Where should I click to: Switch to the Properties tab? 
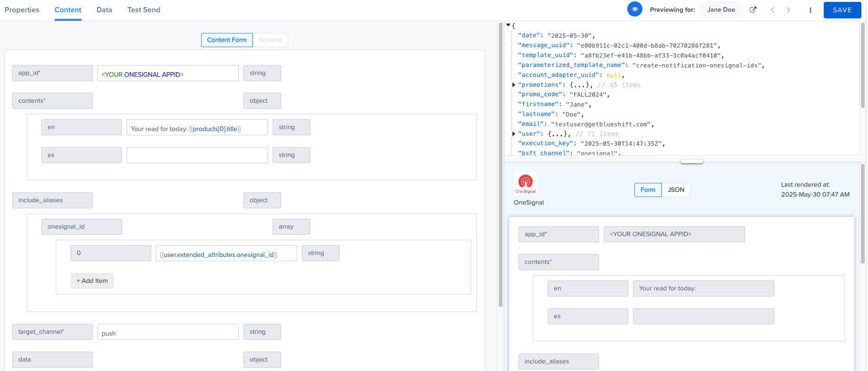click(x=22, y=10)
